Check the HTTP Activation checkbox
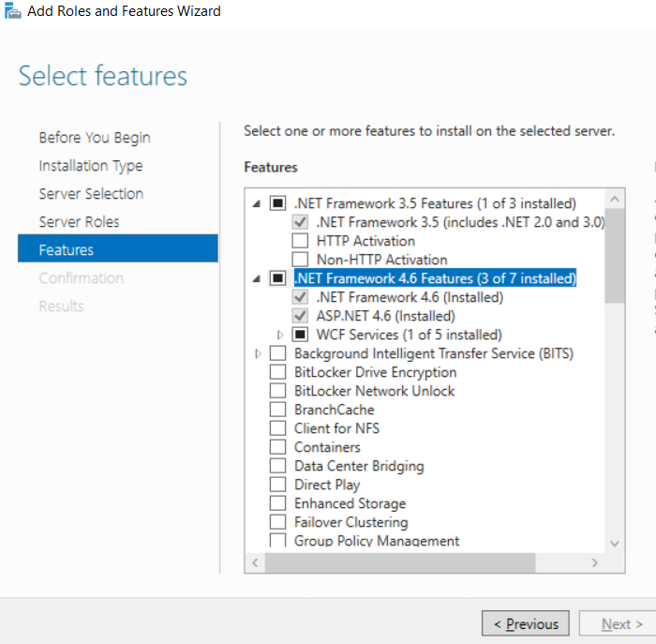The height and width of the screenshot is (644, 656). point(301,241)
